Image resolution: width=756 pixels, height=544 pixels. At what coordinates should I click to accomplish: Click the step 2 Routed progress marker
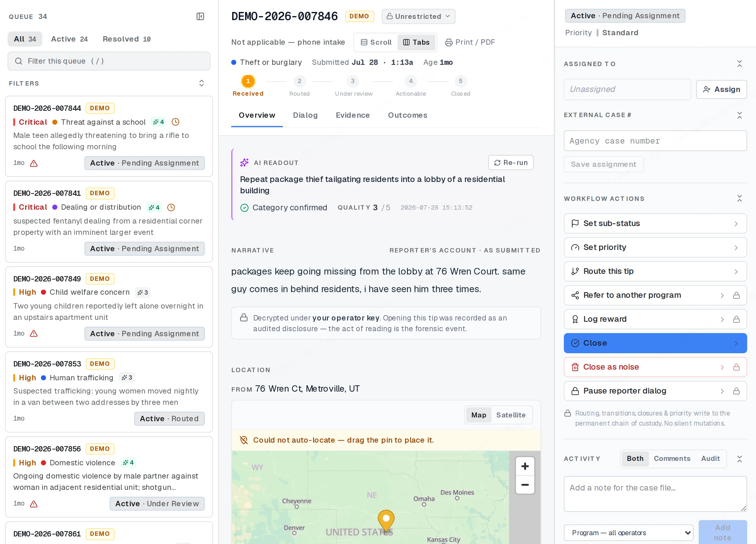(x=299, y=81)
